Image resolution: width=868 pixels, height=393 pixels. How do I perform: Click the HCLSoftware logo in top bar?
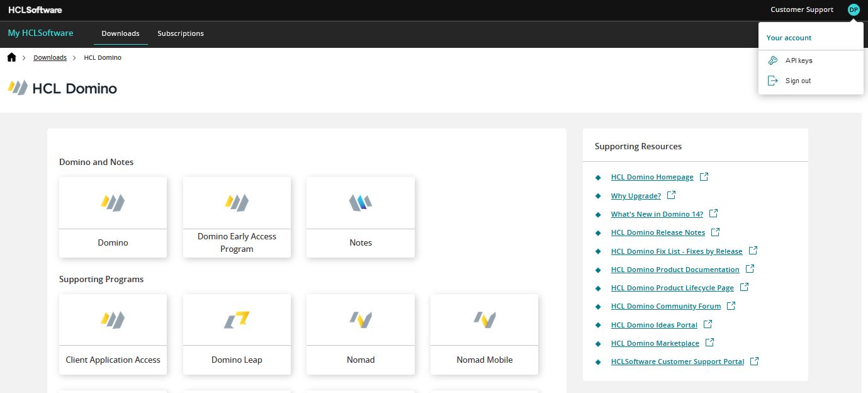[35, 9]
